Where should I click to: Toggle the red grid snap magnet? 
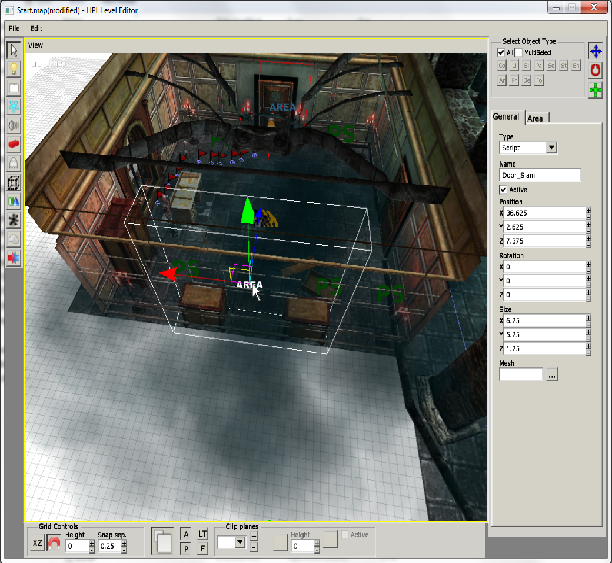[x=54, y=542]
